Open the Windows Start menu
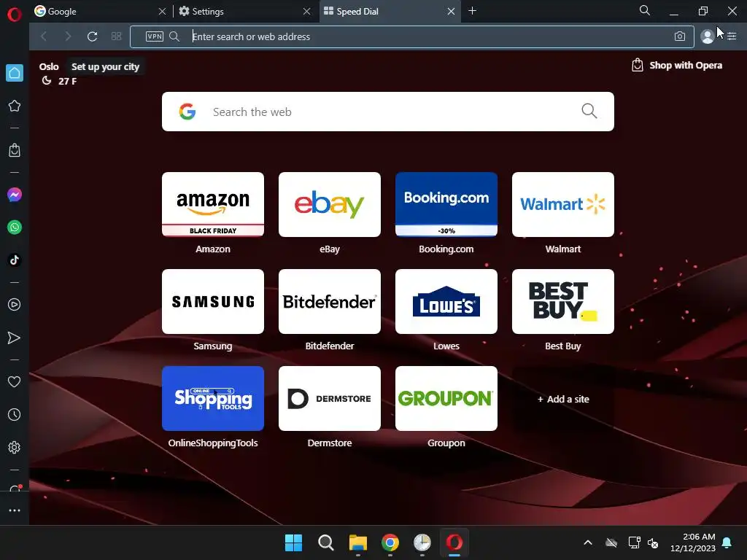This screenshot has width=747, height=560. pyautogui.click(x=293, y=542)
